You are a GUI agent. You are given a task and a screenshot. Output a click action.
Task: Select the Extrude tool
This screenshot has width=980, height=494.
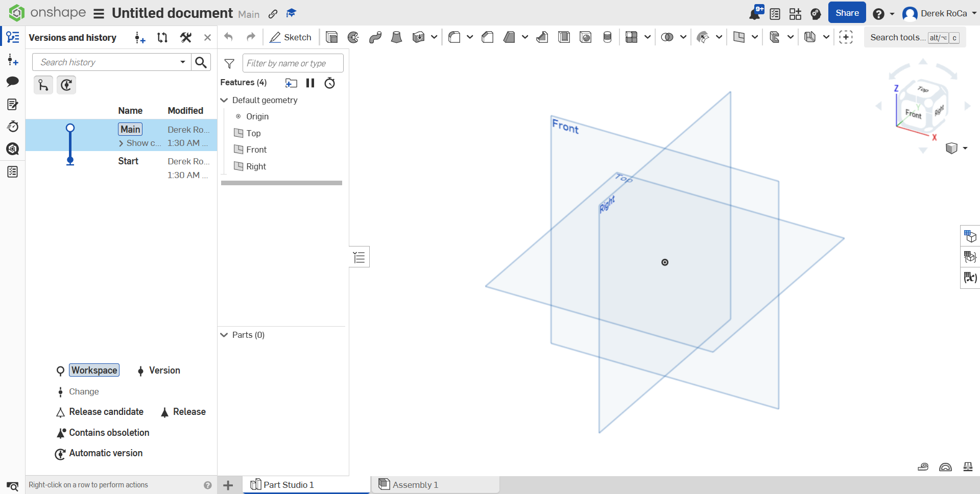tap(332, 37)
